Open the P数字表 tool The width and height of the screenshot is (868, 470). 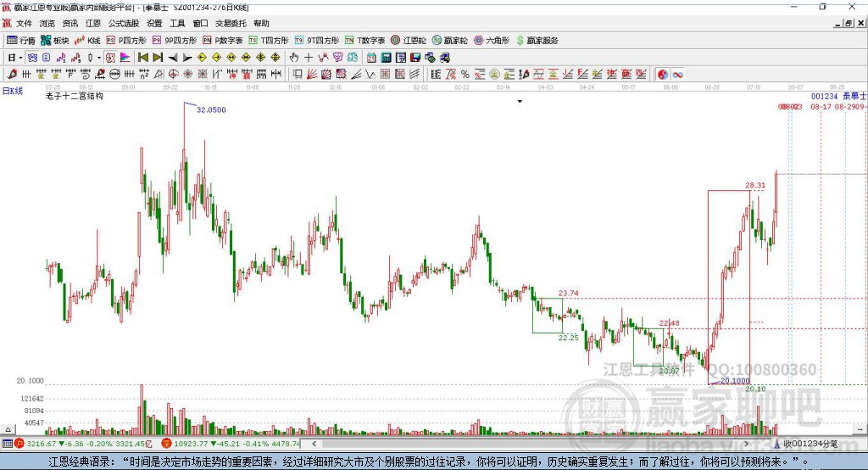223,41
